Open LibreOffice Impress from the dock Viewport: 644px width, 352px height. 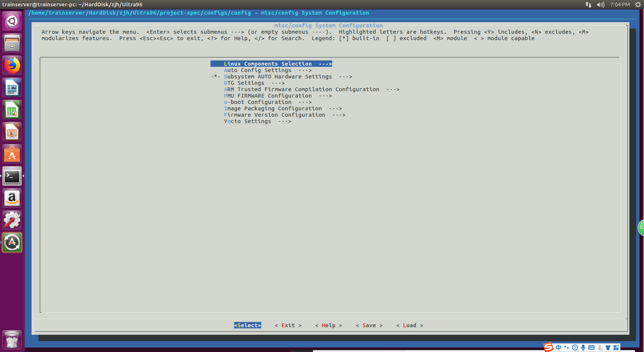(x=12, y=132)
